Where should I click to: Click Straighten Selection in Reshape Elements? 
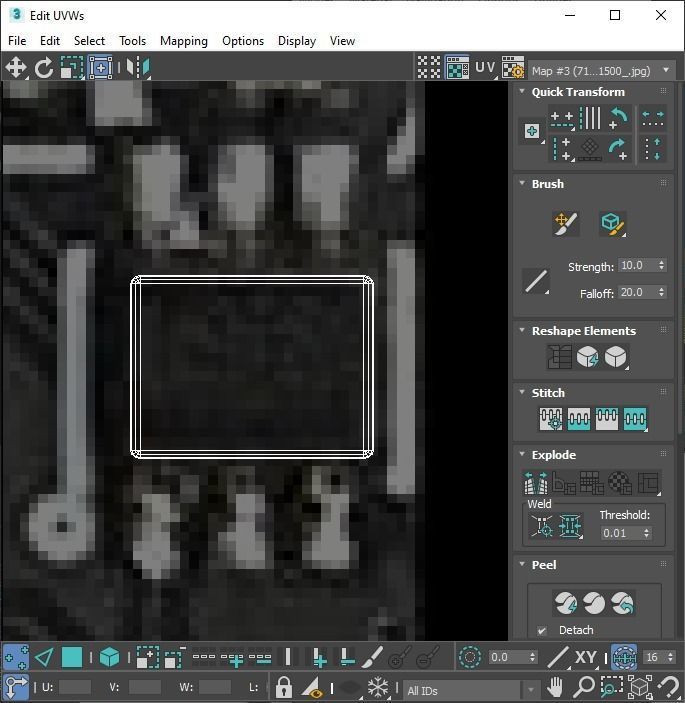tap(559, 357)
